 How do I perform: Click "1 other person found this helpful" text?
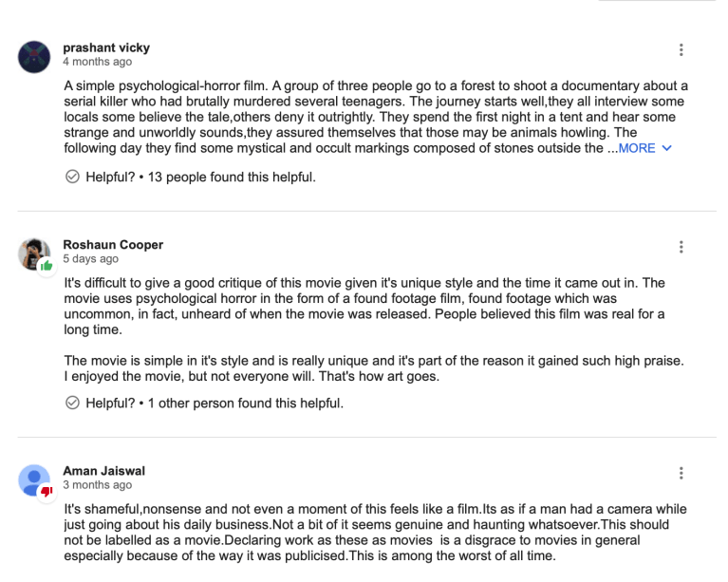pos(246,404)
